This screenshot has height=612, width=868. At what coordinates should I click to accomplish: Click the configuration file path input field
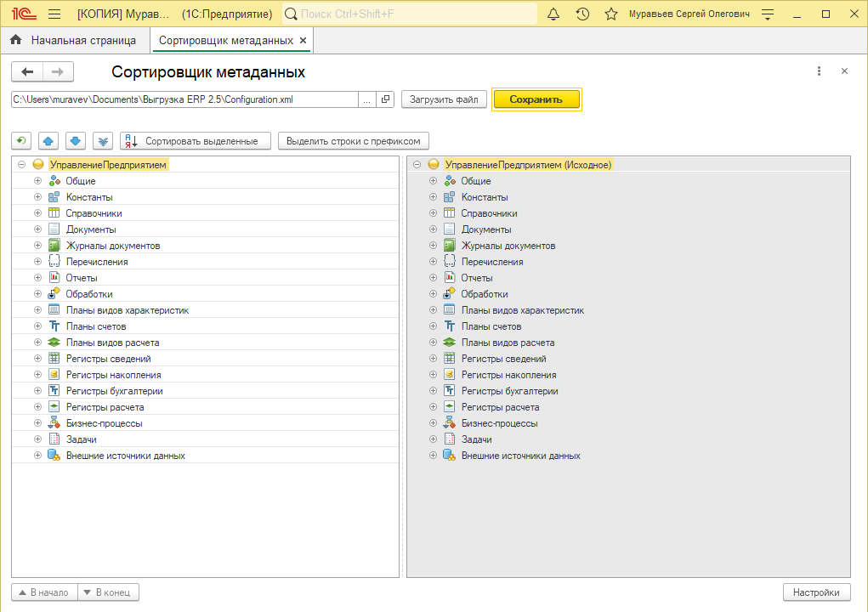[183, 99]
